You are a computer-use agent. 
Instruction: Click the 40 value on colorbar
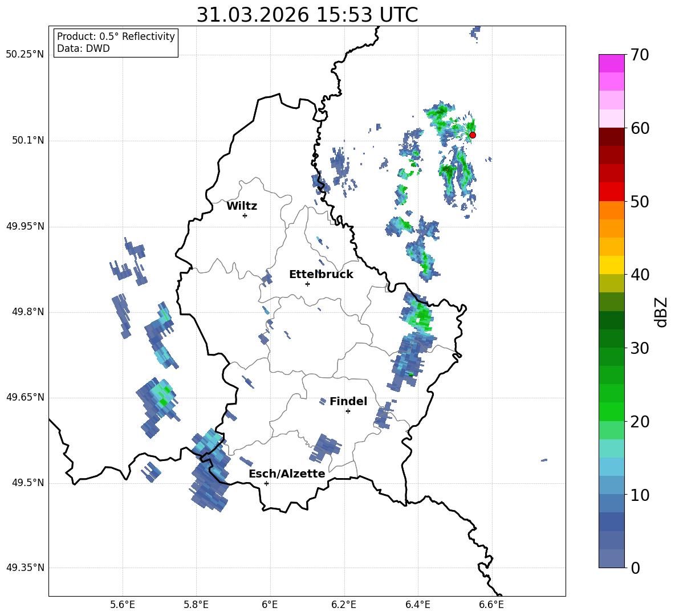tap(640, 275)
